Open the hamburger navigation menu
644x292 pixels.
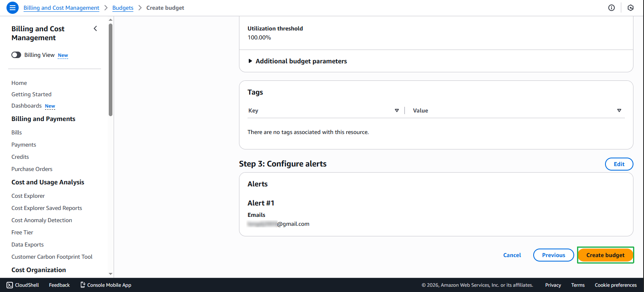point(13,8)
